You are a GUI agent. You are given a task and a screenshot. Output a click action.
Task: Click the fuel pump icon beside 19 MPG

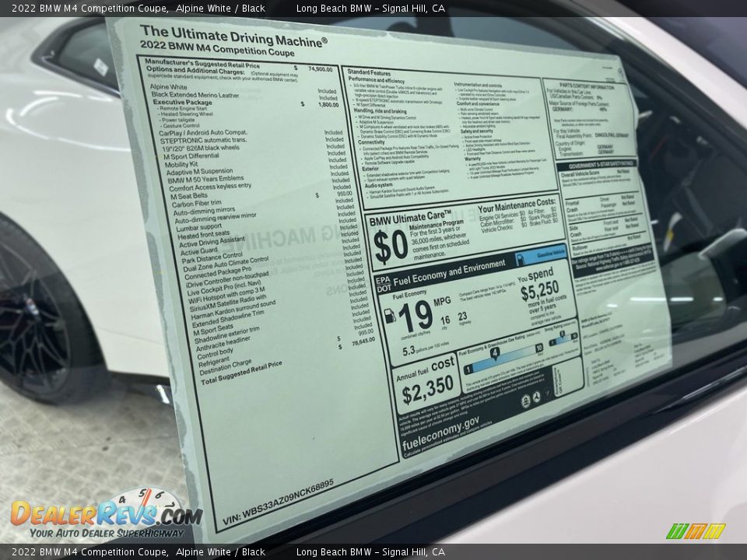pos(390,315)
